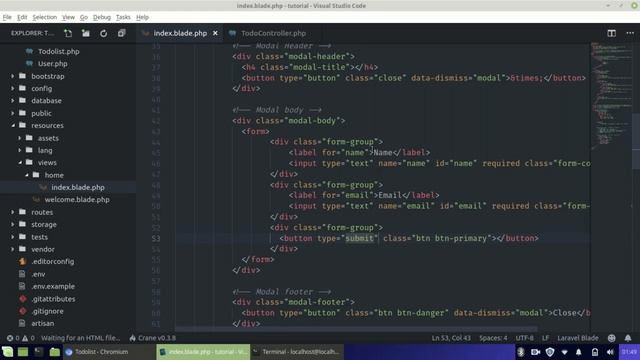Open the Tasks menu
Screen dimensions: 640x360
[123, 17]
